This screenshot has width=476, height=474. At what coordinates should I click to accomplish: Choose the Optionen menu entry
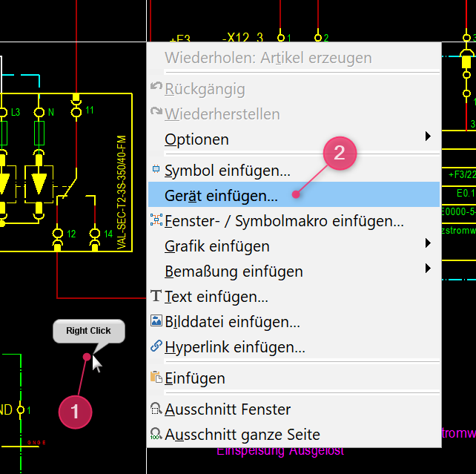point(196,139)
